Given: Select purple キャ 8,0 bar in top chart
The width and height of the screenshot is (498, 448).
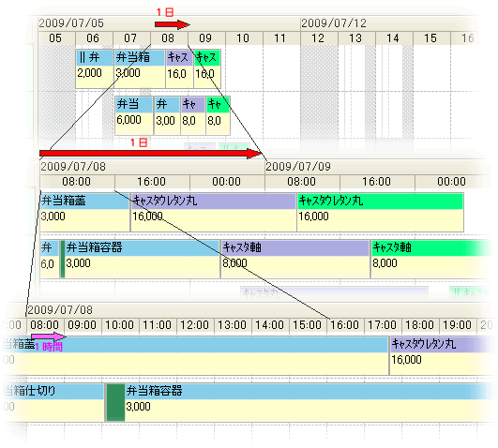Looking at the screenshot, I should (x=193, y=116).
